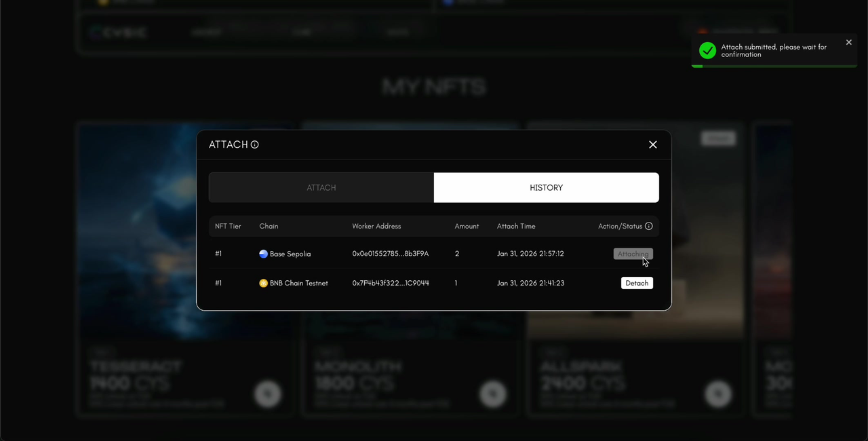This screenshot has width=868, height=441.
Task: Click the Base Sepolia chain icon
Action: pos(263,254)
